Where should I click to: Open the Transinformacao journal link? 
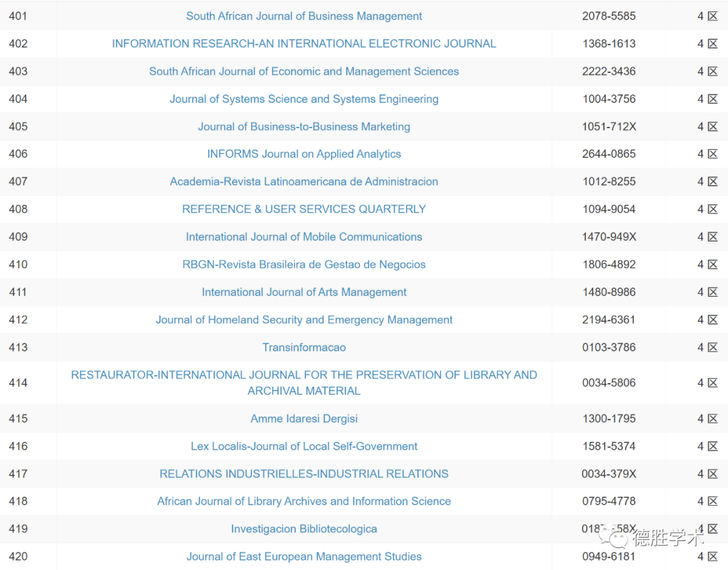click(x=303, y=347)
